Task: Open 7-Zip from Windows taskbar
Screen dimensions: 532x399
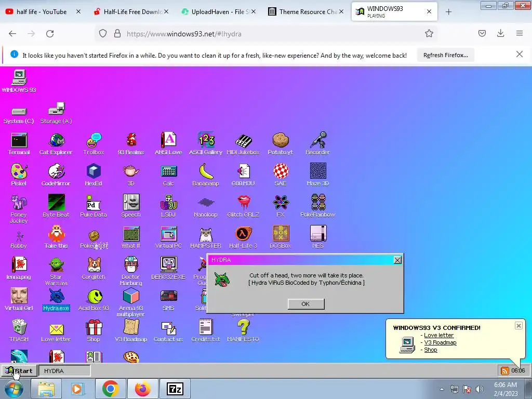Action: coord(175,389)
